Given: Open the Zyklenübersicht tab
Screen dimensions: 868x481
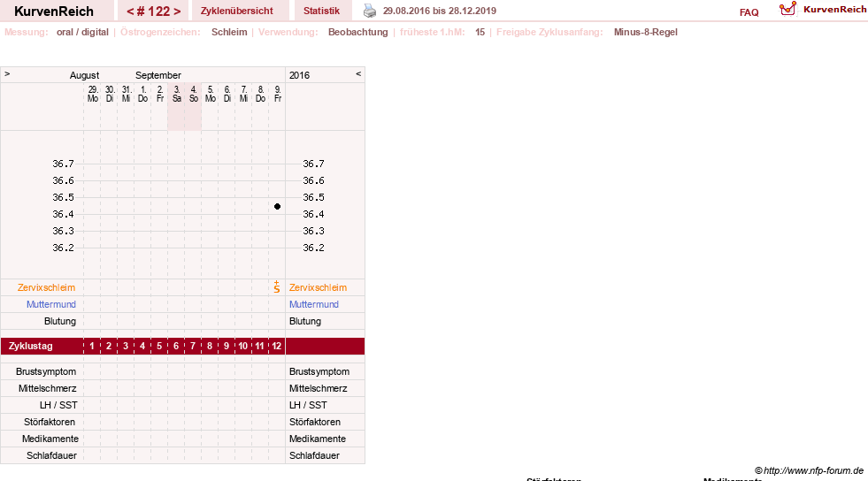Looking at the screenshot, I should point(236,11).
